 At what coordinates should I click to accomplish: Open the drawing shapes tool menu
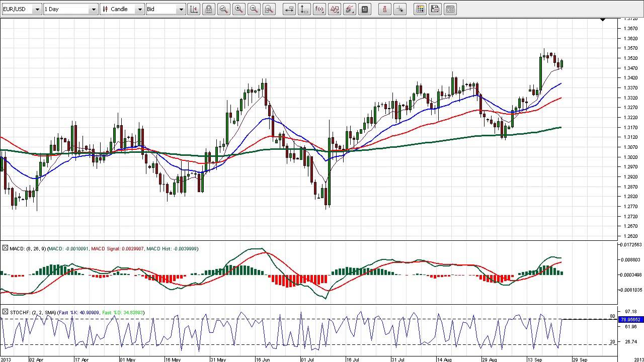coord(335,9)
